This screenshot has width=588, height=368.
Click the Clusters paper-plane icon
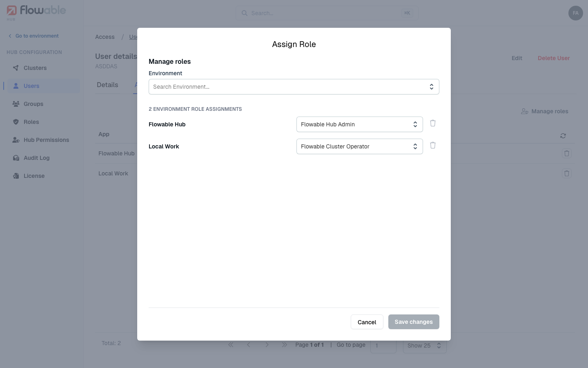point(16,68)
